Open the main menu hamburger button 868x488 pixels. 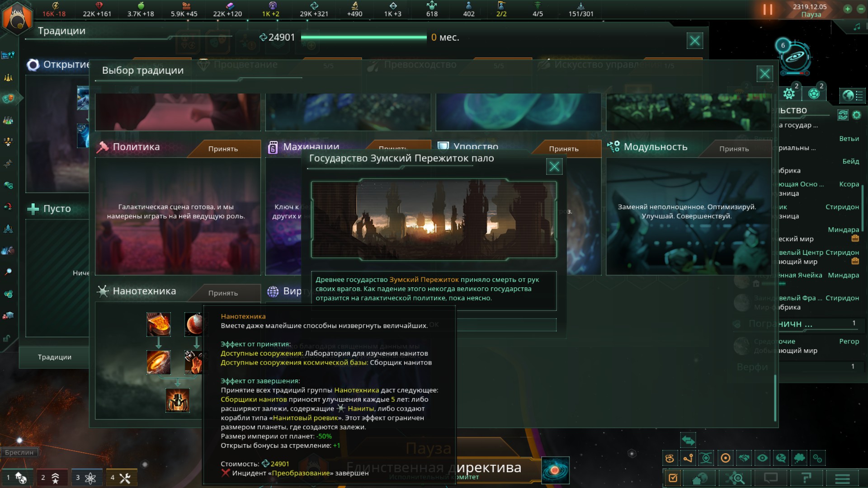843,478
